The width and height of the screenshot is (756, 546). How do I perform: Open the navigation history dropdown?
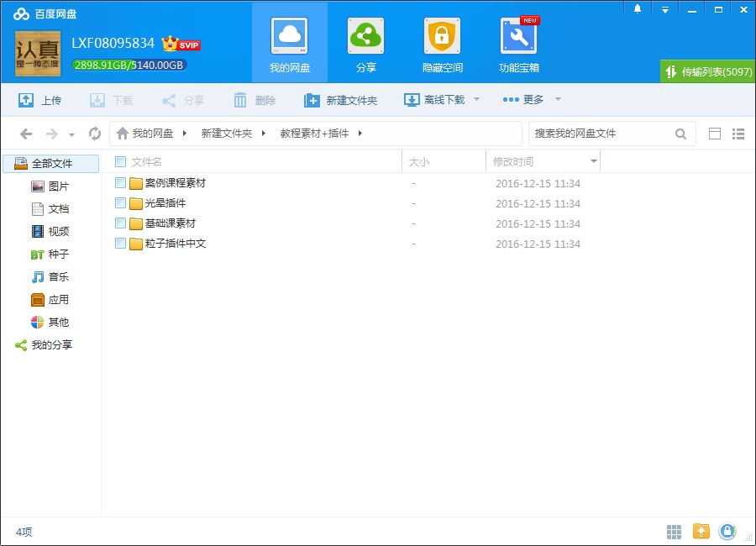(x=71, y=134)
